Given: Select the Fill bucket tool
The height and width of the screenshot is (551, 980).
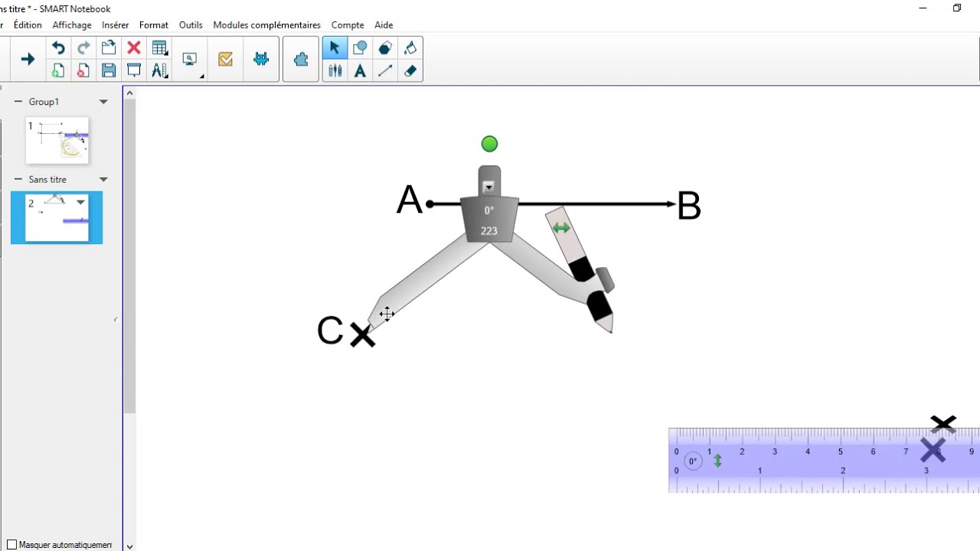Looking at the screenshot, I should point(410,47).
